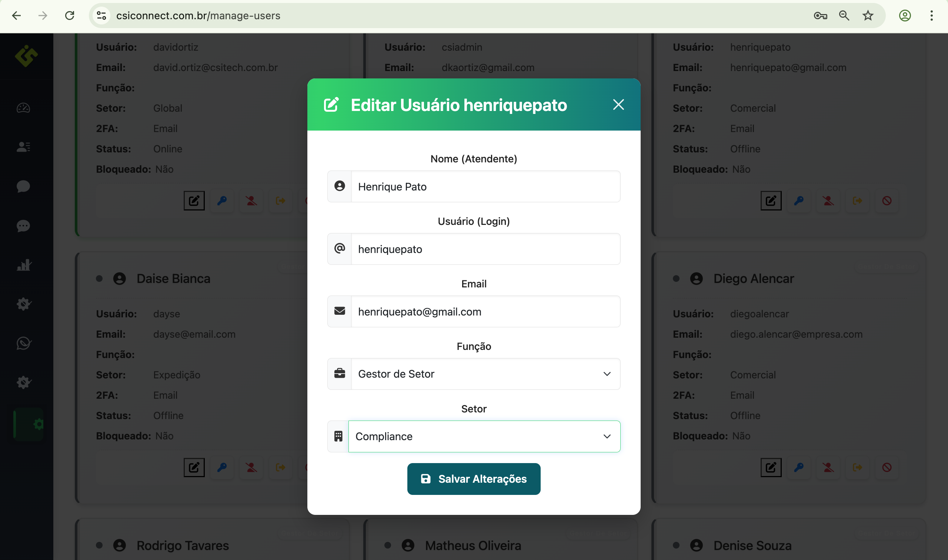Click the key icon on henriquepato card

(799, 201)
